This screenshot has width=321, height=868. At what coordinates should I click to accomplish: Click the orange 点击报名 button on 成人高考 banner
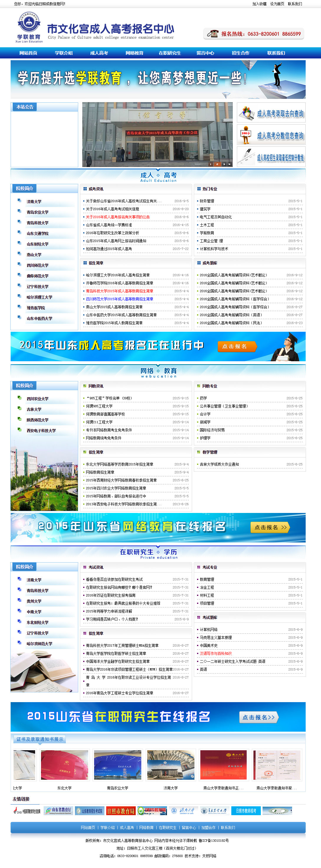(x=237, y=346)
